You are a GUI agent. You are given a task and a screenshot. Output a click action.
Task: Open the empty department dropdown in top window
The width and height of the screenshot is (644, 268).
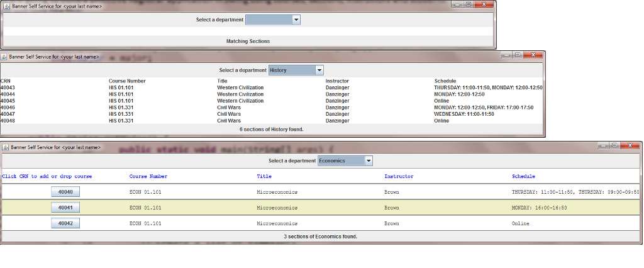point(273,20)
